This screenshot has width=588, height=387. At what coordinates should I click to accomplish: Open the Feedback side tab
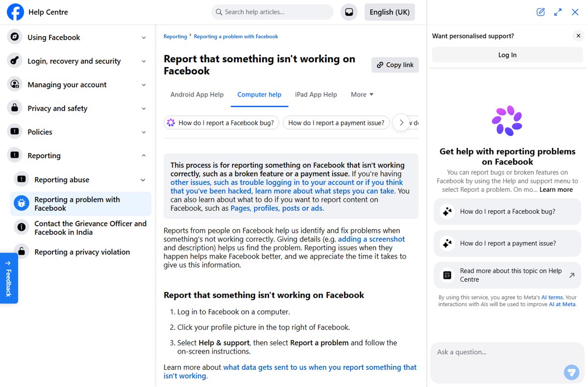pos(9,278)
